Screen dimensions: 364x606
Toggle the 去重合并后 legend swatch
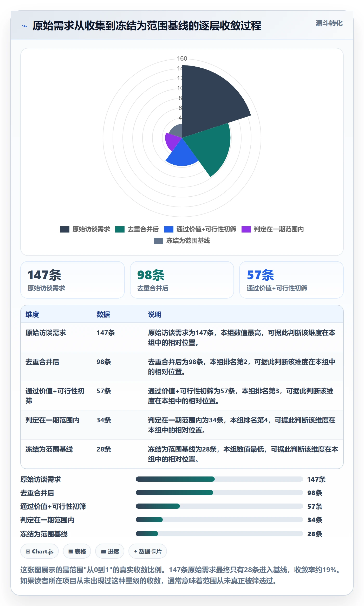point(120,229)
